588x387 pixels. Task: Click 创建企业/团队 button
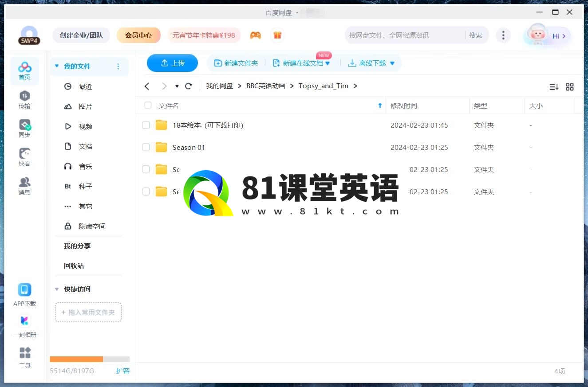click(81, 35)
